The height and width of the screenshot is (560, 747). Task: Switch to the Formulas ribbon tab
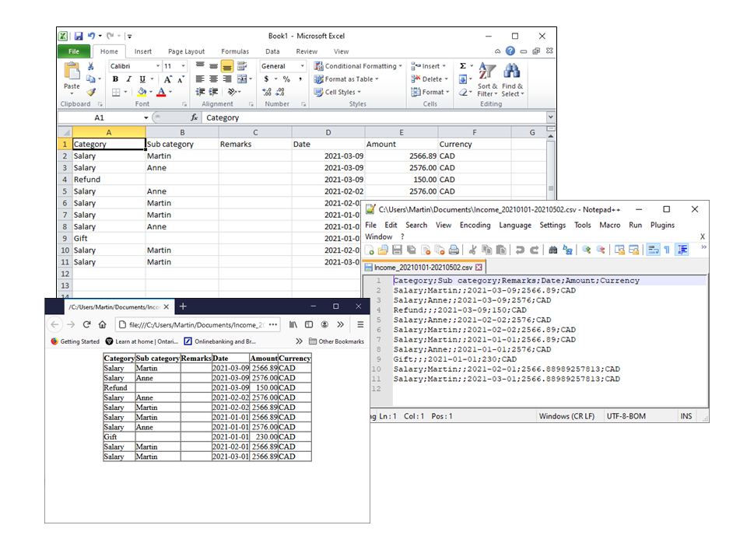coord(235,51)
